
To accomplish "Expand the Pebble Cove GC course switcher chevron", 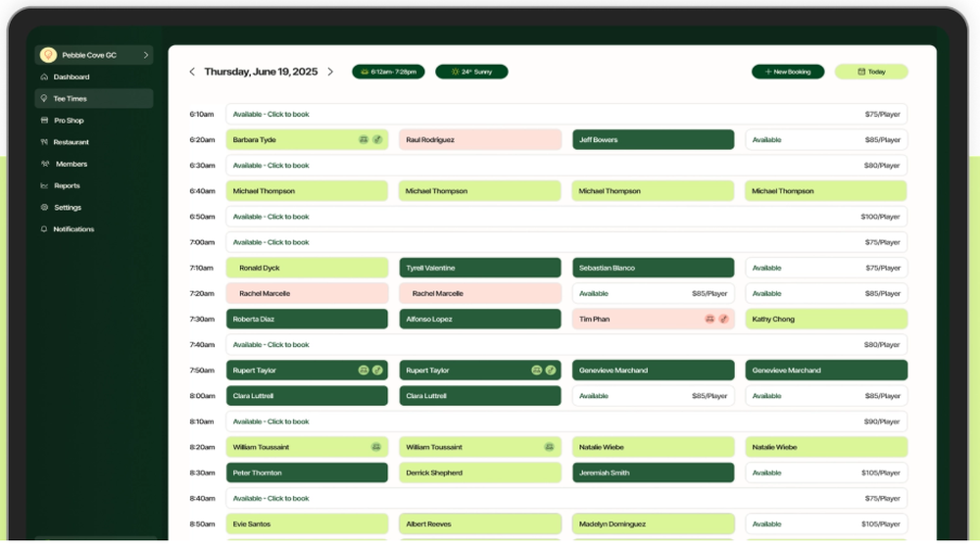I will pyautogui.click(x=146, y=55).
